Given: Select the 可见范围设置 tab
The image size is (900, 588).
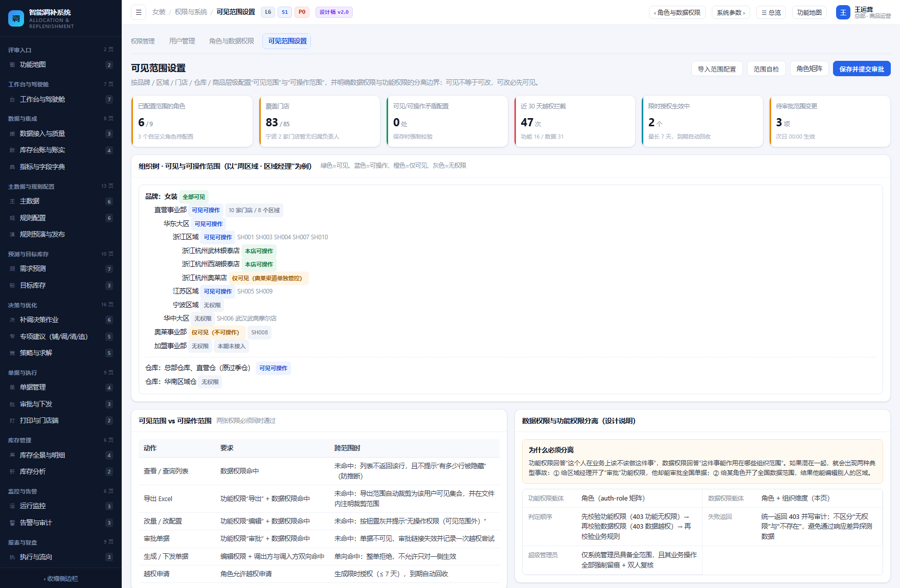Looking at the screenshot, I should [287, 41].
